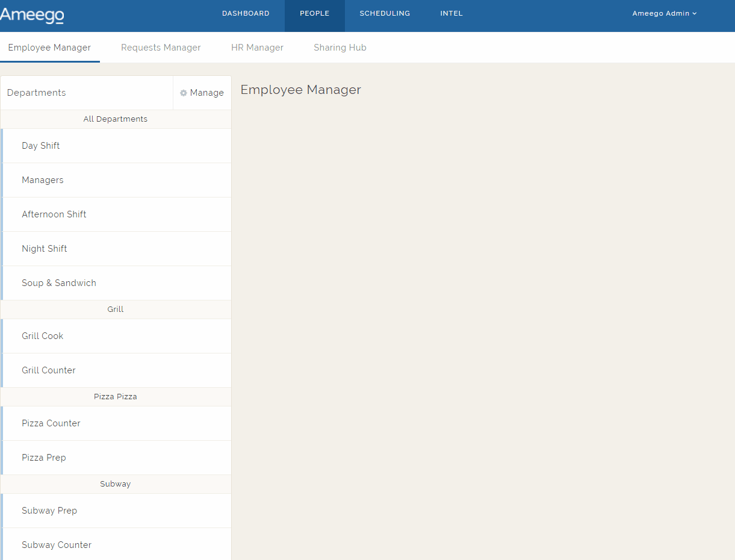Image resolution: width=735 pixels, height=560 pixels.
Task: Open the Dashboard menu
Action: [246, 14]
